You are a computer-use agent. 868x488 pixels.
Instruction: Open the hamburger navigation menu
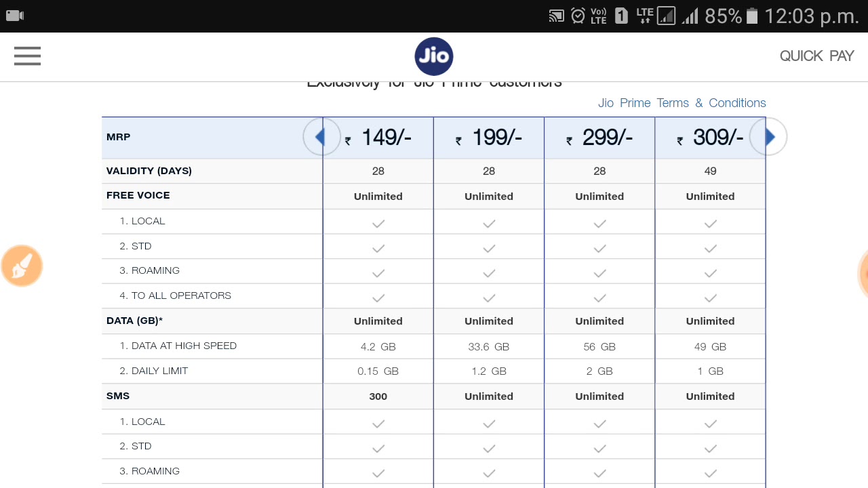click(x=27, y=56)
